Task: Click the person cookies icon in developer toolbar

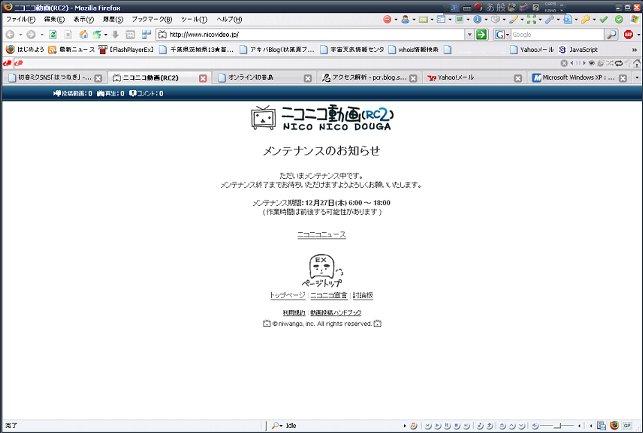Action: pos(405,19)
